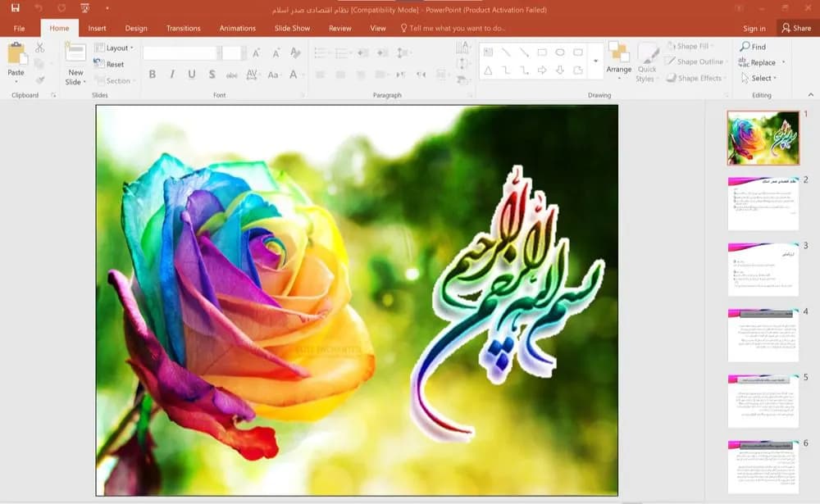
Task: Select the down arrow shape in gallery
Action: click(560, 70)
